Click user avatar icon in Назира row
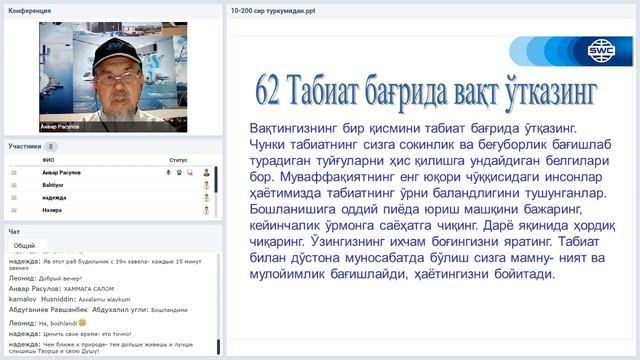The image size is (640, 360). 206,210
